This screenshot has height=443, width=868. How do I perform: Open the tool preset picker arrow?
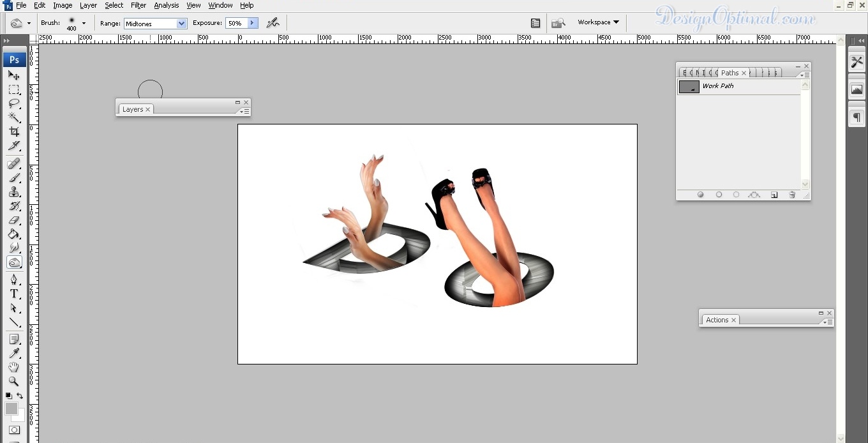29,23
